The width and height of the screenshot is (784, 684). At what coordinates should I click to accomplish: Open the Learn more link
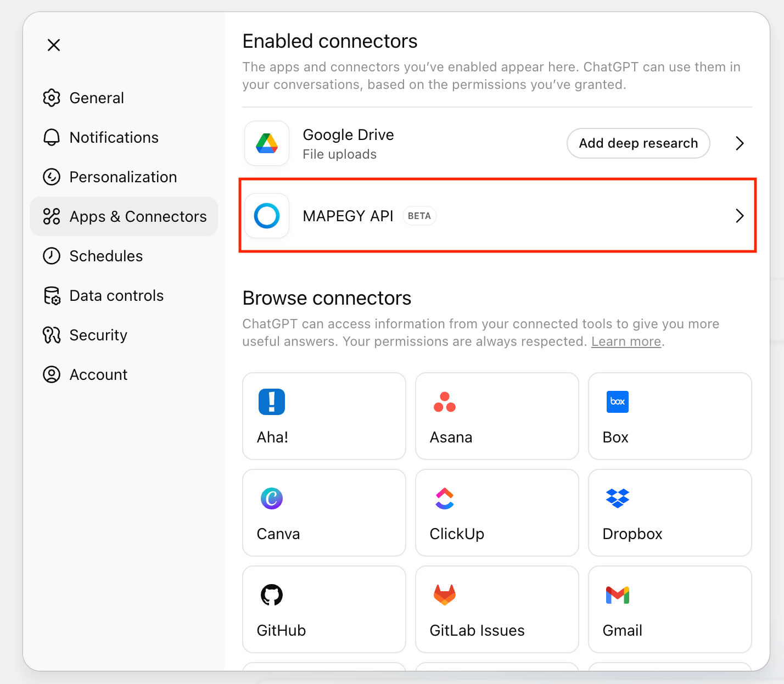click(626, 341)
